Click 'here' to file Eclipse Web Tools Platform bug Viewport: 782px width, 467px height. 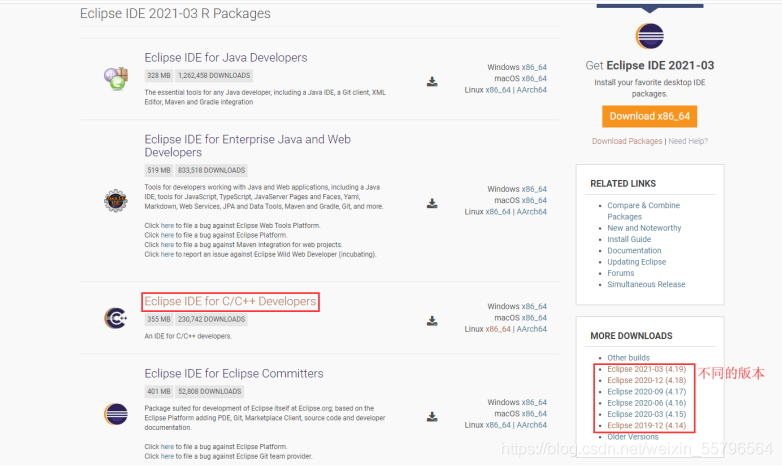[167, 226]
